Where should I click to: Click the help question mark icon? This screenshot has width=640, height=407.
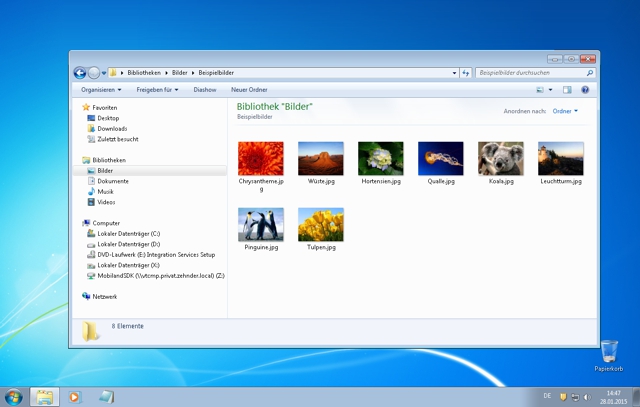click(x=585, y=90)
